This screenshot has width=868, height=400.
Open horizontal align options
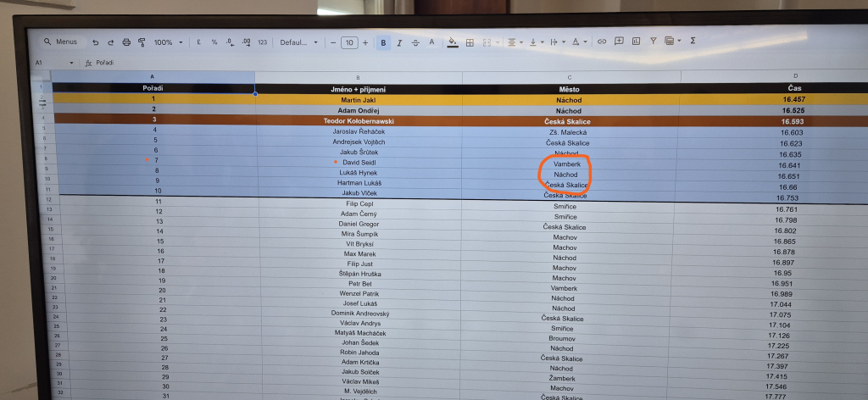pyautogui.click(x=515, y=42)
